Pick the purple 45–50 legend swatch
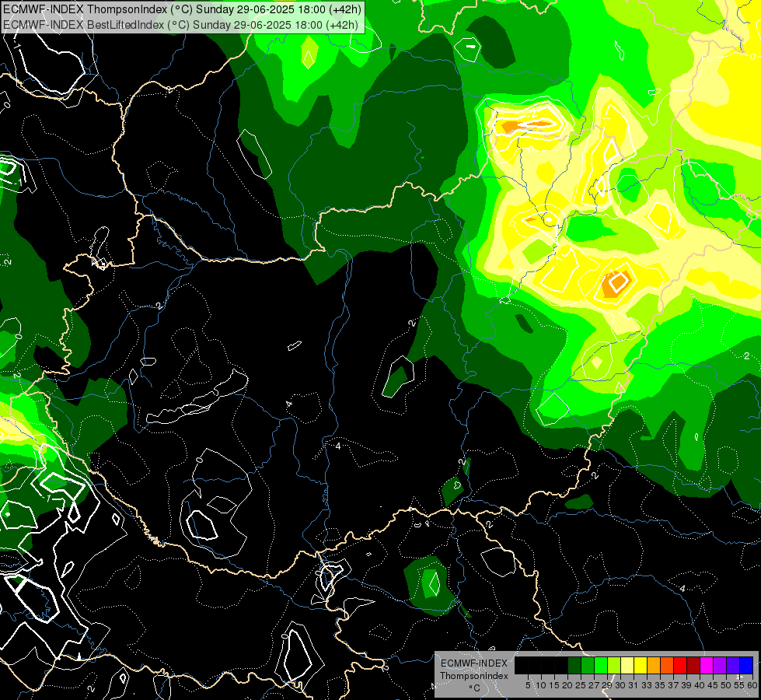Image resolution: width=761 pixels, height=700 pixels. pos(720,665)
